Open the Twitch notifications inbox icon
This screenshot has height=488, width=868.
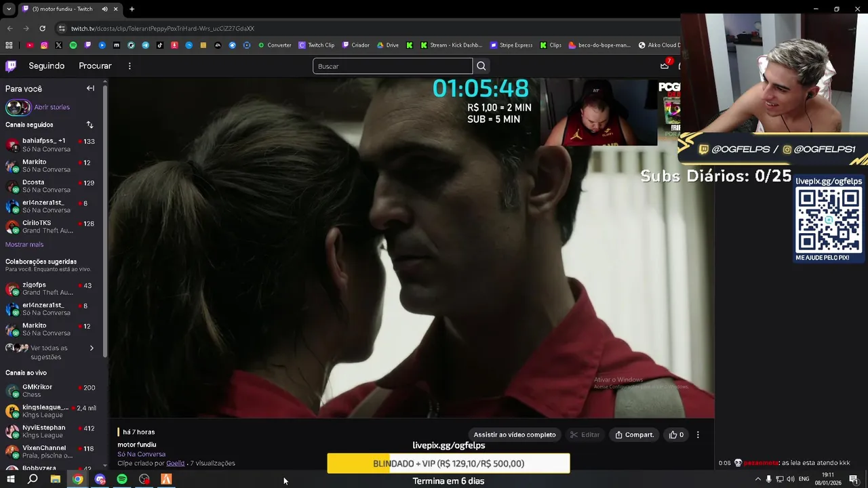[x=665, y=66]
